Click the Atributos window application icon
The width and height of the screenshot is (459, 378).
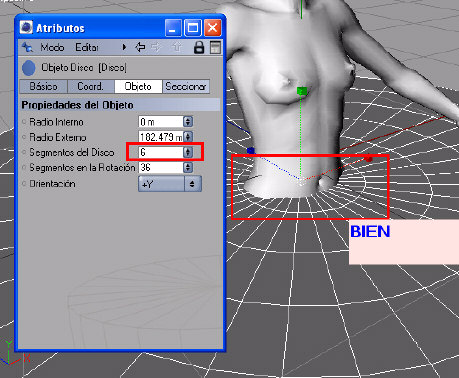click(26, 28)
